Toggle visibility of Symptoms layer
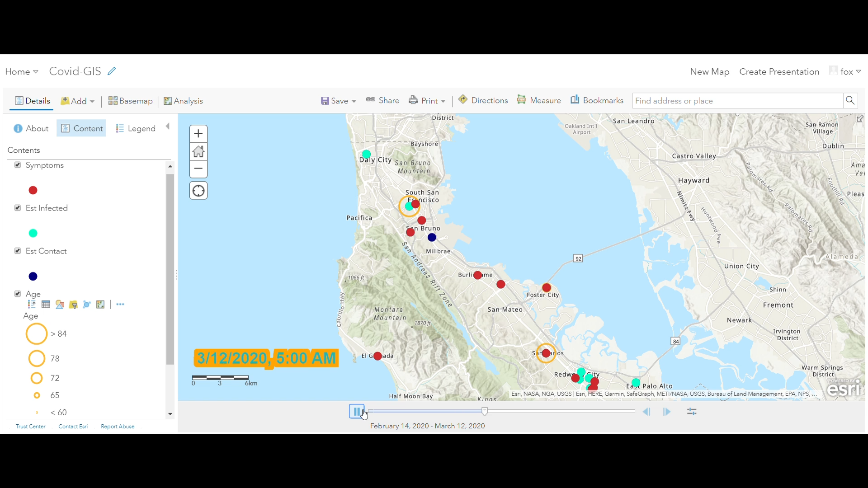The width and height of the screenshot is (868, 488). tap(17, 165)
